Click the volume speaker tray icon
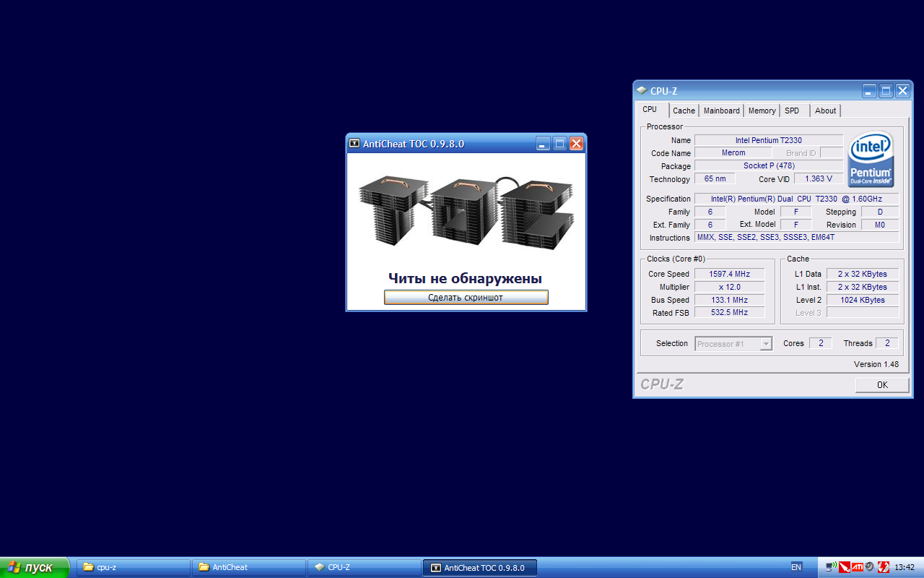Image resolution: width=924 pixels, height=578 pixels. (870, 567)
